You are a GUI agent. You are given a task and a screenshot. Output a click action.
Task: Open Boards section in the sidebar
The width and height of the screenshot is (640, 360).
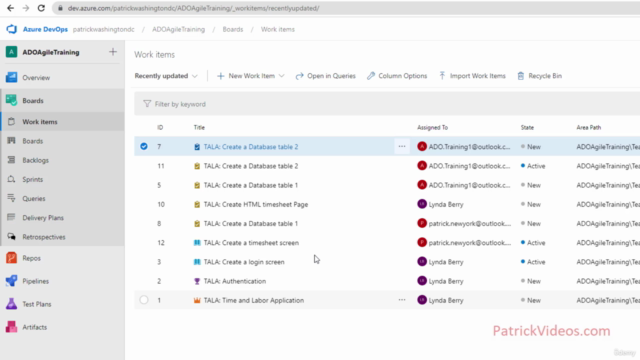[62, 100]
